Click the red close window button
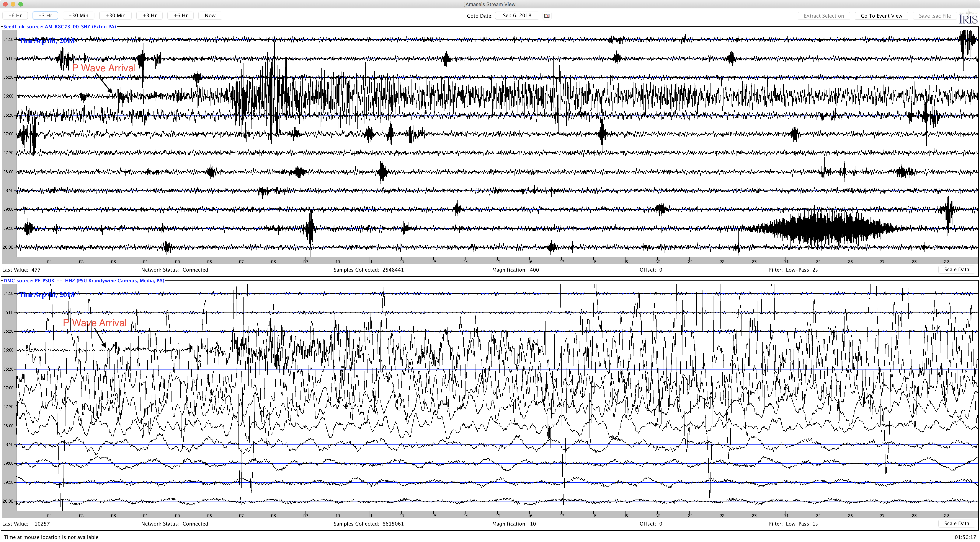This screenshot has height=542, width=980. 5,4
